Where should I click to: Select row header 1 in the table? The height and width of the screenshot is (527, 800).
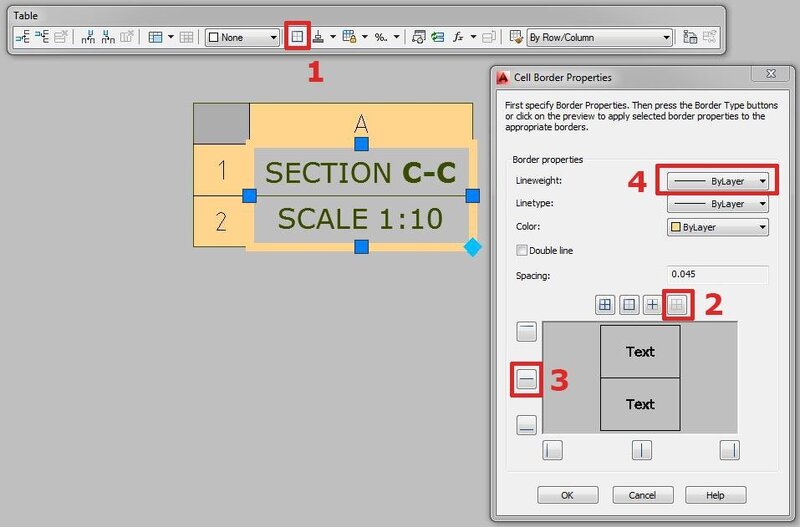click(221, 170)
